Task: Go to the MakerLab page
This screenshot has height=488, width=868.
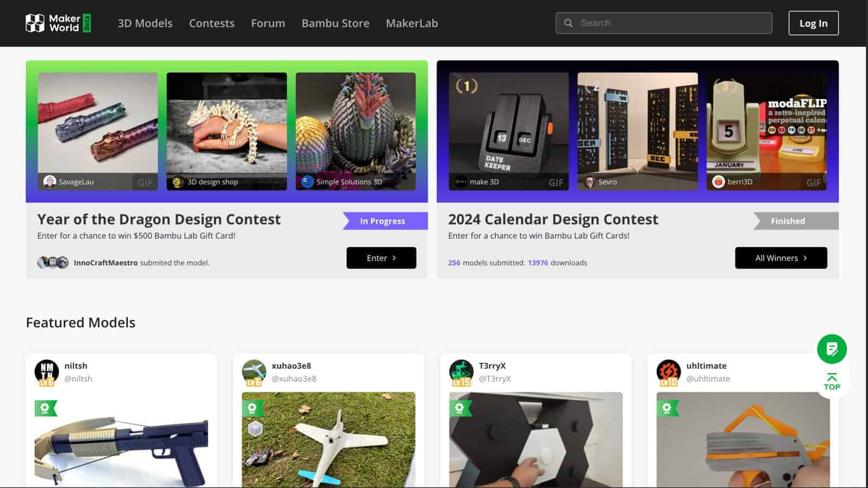Action: pyautogui.click(x=412, y=23)
